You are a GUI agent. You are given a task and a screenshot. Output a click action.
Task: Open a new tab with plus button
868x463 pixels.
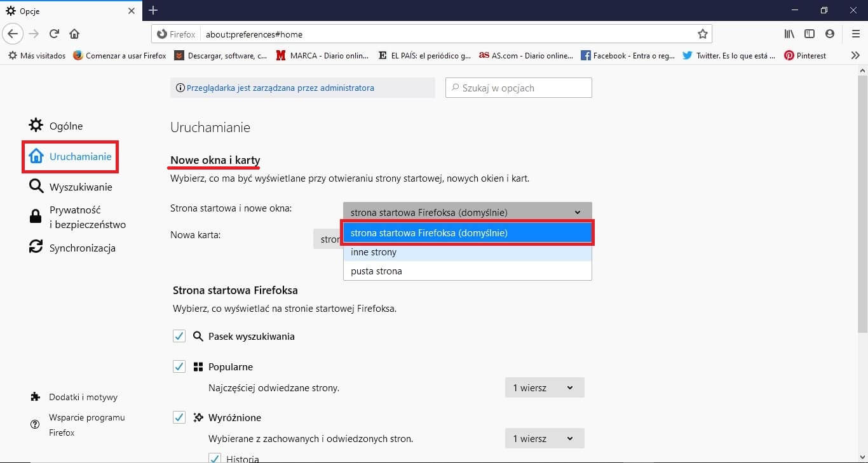153,10
